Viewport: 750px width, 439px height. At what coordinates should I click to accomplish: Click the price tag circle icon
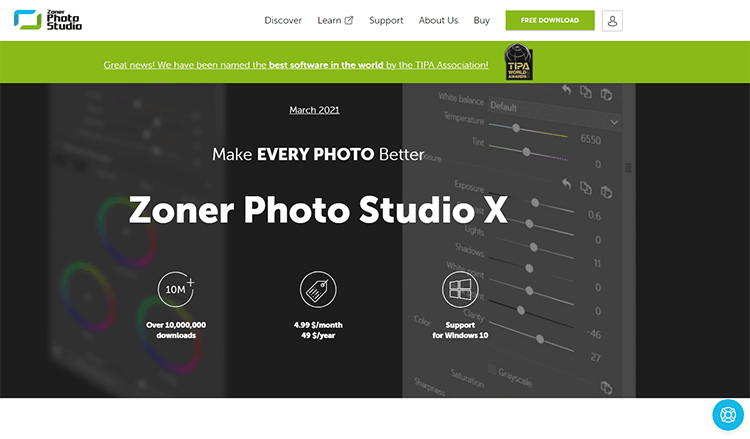[318, 289]
